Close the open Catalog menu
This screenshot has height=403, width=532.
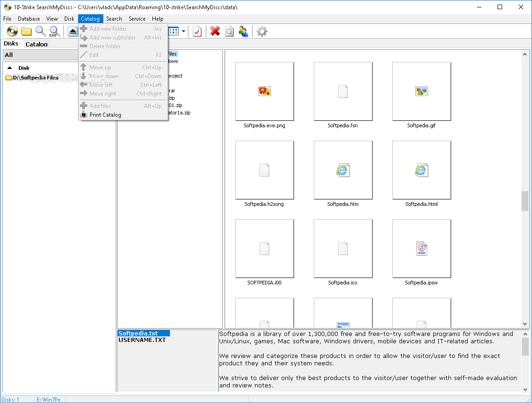(x=90, y=19)
